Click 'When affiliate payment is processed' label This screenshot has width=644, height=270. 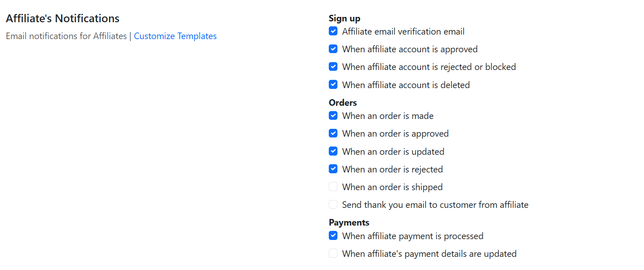(412, 236)
